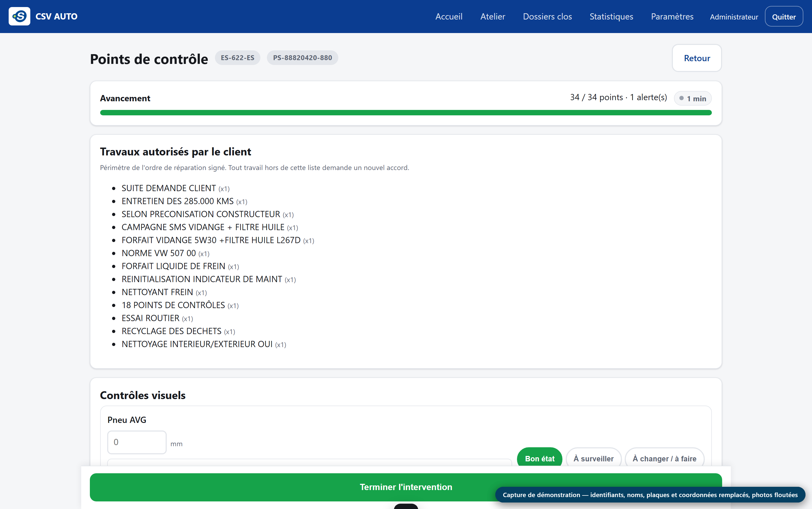
Task: Click the 34 / 34 points status text
Action: click(618, 97)
